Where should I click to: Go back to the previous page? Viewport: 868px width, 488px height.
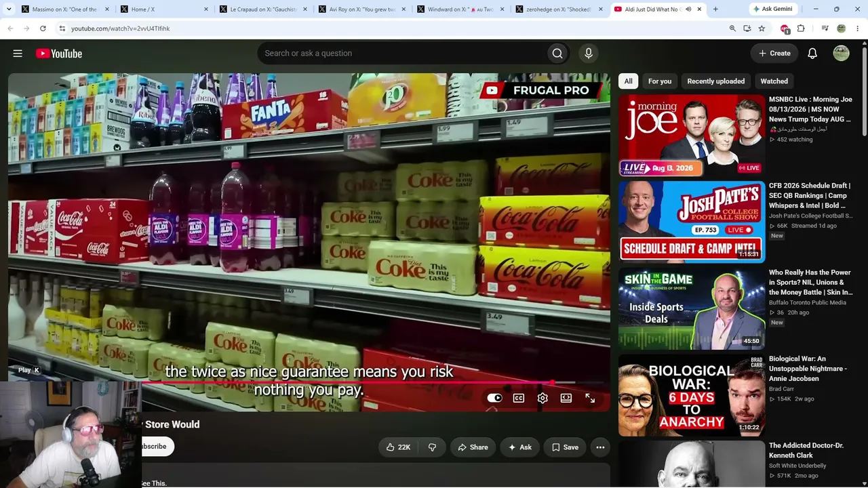(10, 28)
